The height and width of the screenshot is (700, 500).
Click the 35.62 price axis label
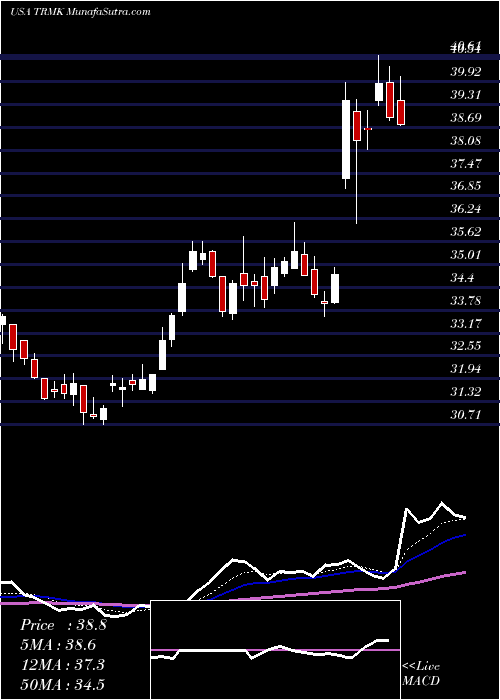click(x=466, y=232)
